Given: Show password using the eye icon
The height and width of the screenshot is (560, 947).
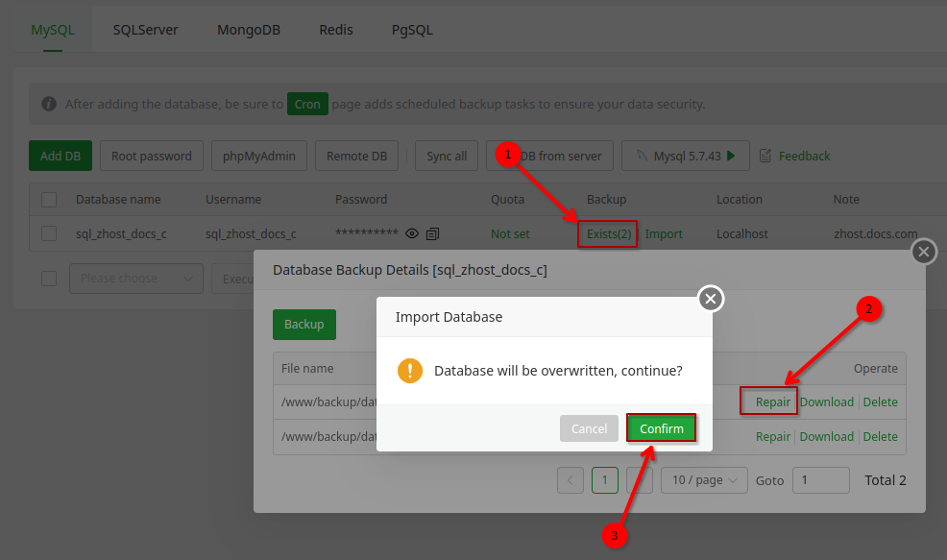Looking at the screenshot, I should pos(412,233).
